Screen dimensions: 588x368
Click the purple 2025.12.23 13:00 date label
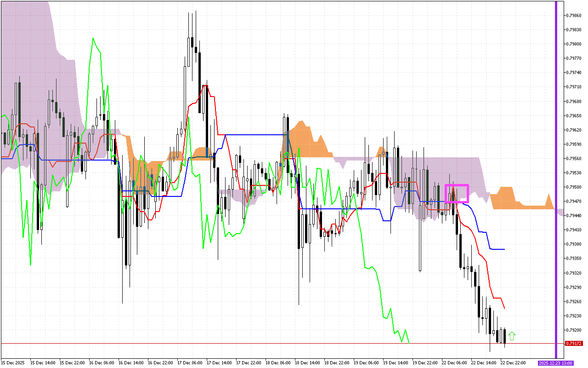[555, 363]
